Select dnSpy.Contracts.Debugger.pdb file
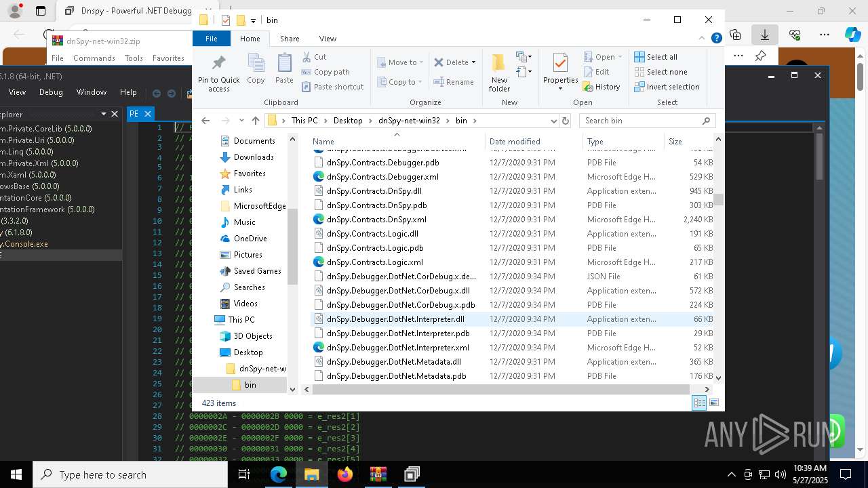Viewport: 868px width, 488px height. (382, 163)
